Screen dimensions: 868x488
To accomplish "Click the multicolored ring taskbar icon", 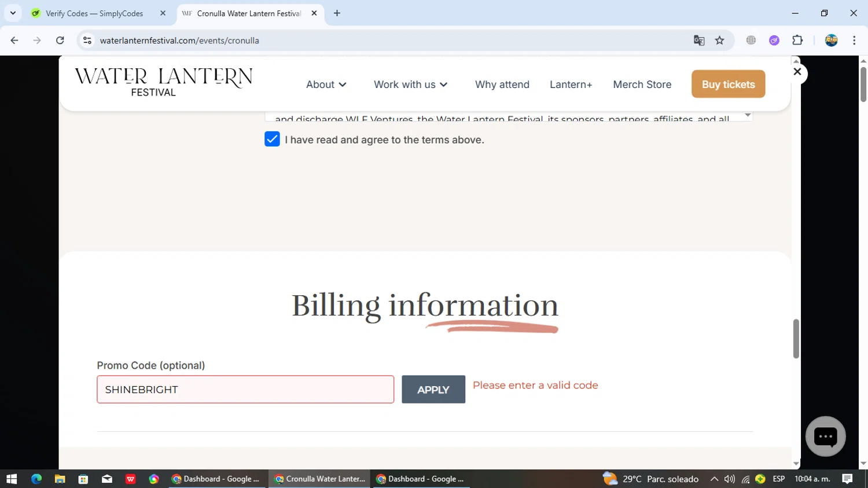I will click(x=154, y=479).
